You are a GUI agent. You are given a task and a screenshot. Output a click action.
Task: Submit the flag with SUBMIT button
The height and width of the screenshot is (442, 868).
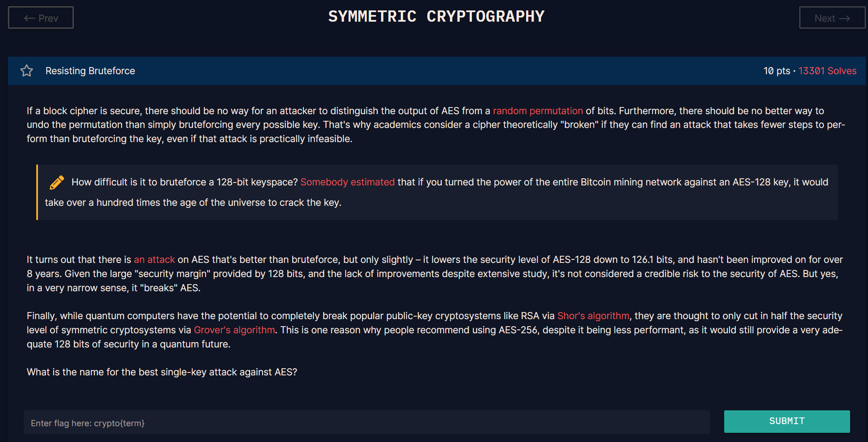[787, 421]
